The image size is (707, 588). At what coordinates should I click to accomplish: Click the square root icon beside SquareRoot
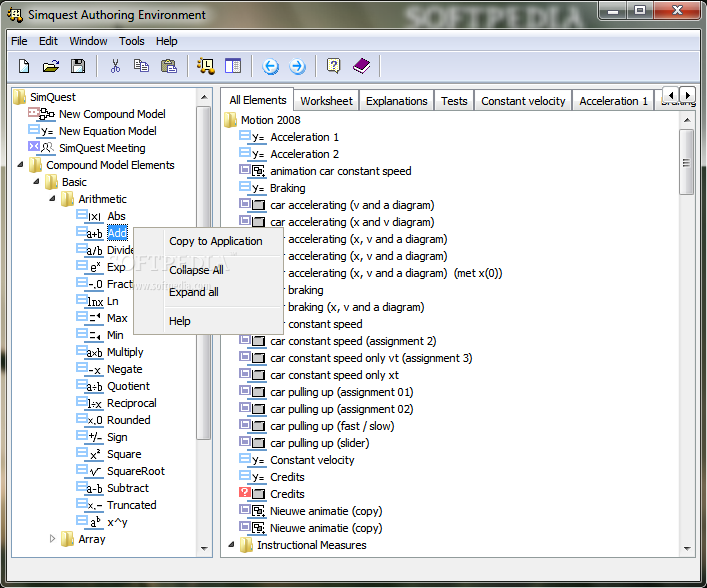point(89,471)
